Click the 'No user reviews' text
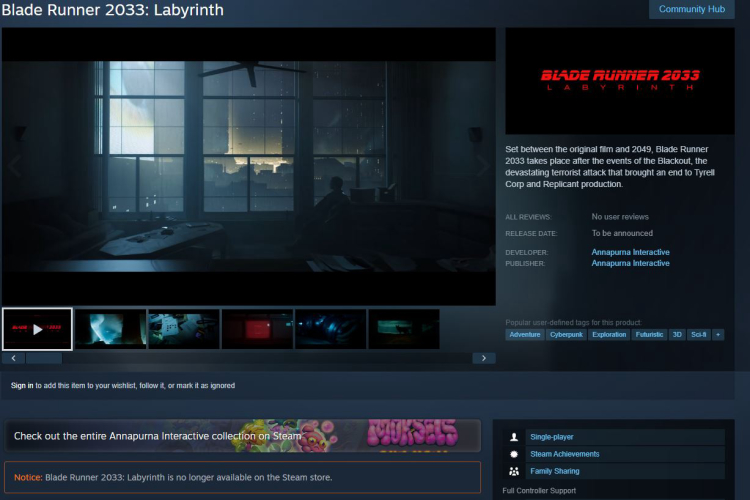 (x=620, y=217)
